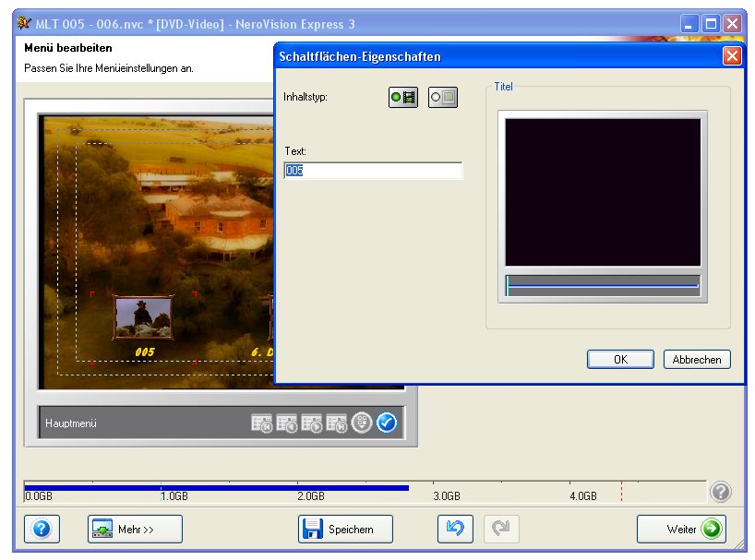The image size is (755, 560).
Task: Confirm the dialog with OK
Action: (x=620, y=360)
